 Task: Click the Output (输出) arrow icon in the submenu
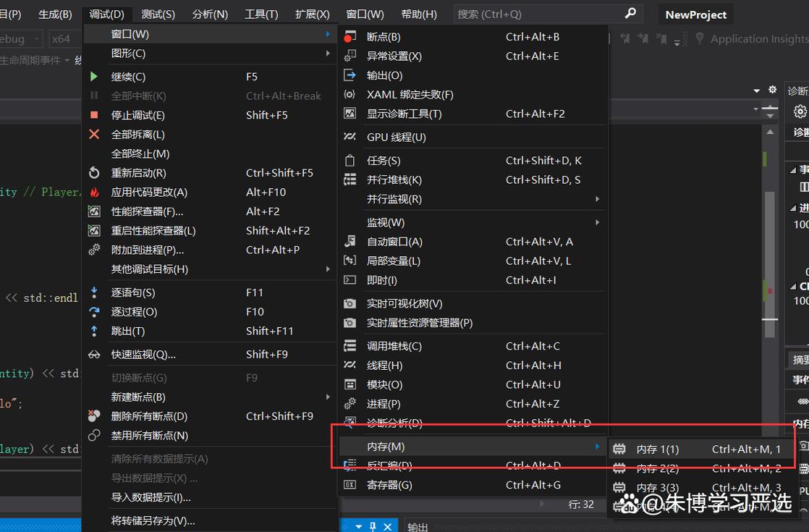(350, 75)
